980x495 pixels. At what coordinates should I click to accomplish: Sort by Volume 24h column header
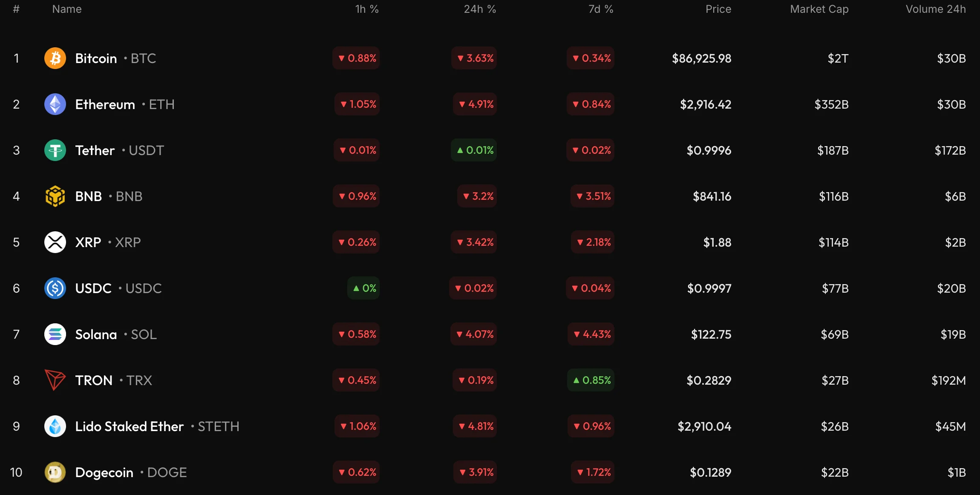(936, 9)
